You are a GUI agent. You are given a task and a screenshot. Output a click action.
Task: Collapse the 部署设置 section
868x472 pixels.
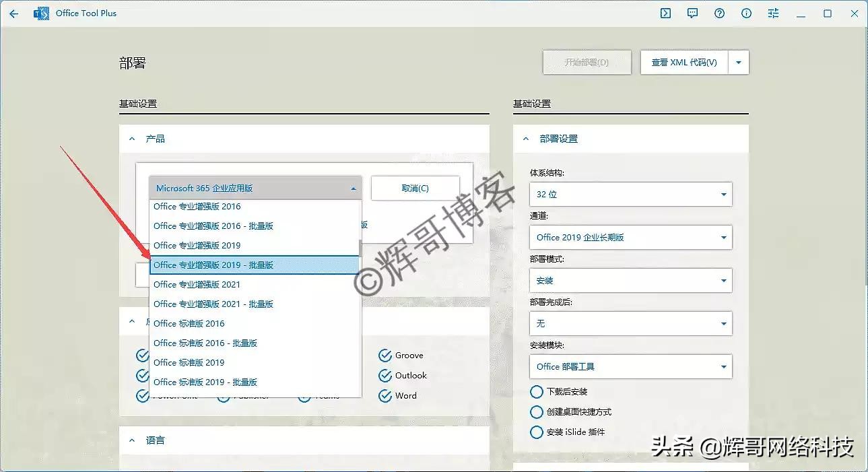(x=527, y=138)
